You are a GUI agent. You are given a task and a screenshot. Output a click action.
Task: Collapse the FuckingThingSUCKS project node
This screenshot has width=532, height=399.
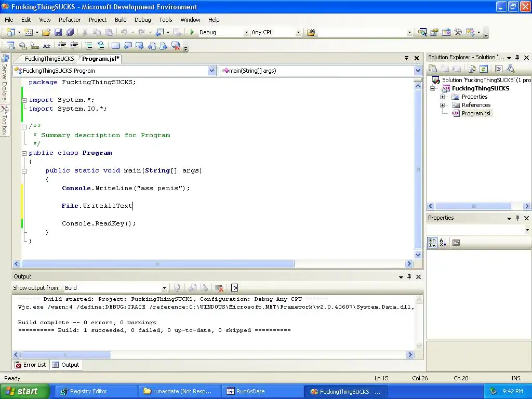(x=433, y=88)
